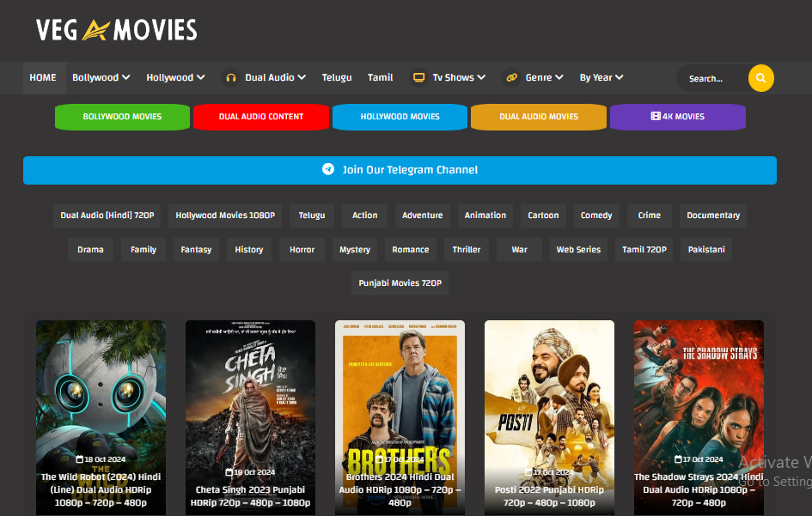Viewport: 812px width, 516px height.
Task: Click 'Posti 2022 Punjabi HDRip' title text
Action: [549, 489]
